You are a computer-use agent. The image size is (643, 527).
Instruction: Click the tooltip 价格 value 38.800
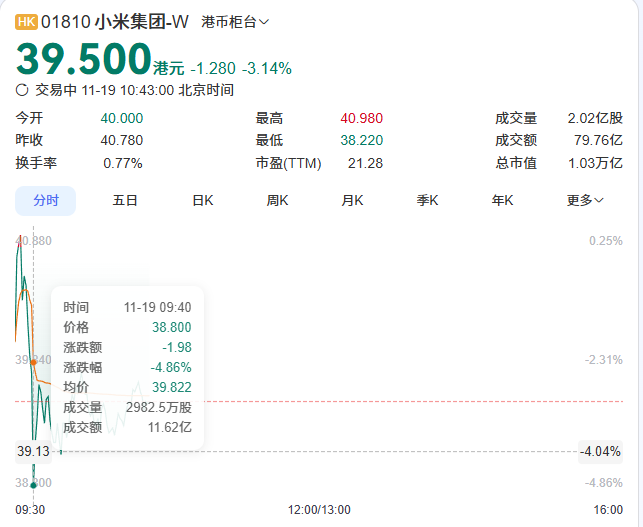[x=172, y=327]
